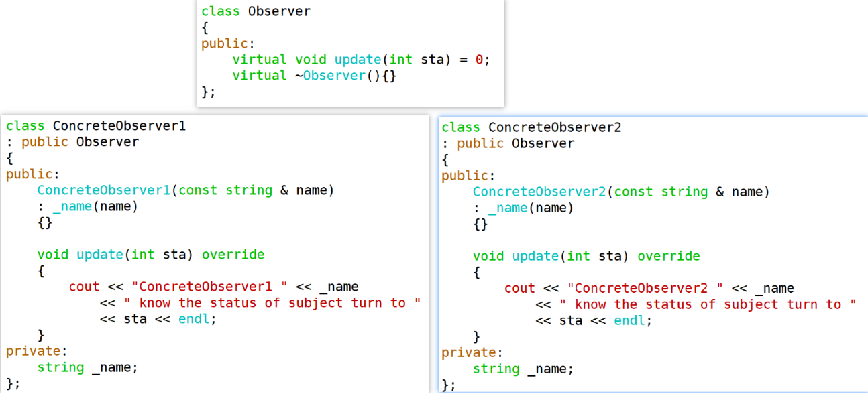
Task: Select the pure virtual "update(int sta) = 0;" line
Action: [x=362, y=60]
